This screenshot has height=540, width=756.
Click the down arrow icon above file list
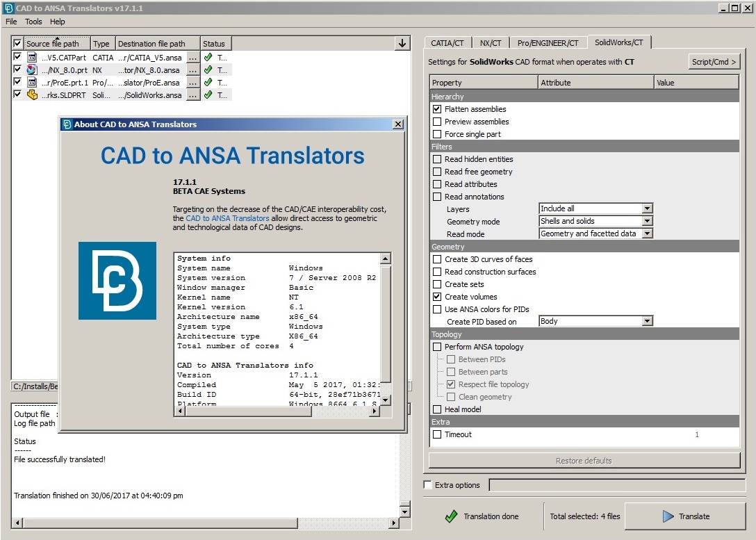tap(402, 43)
